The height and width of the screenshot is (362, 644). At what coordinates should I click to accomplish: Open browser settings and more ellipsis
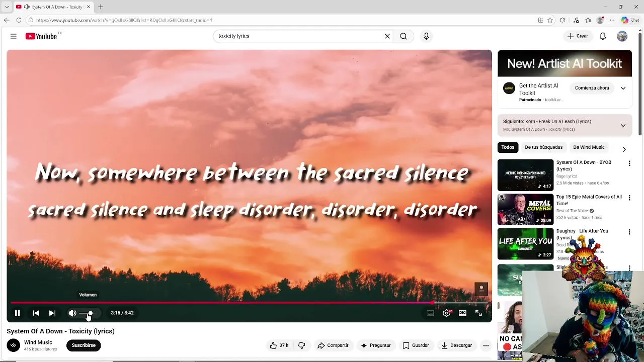coord(612,20)
